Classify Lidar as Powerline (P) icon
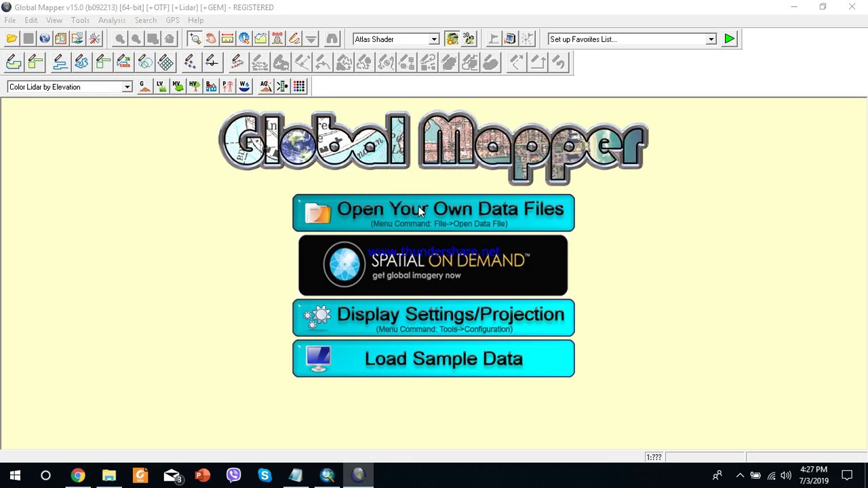 click(227, 86)
